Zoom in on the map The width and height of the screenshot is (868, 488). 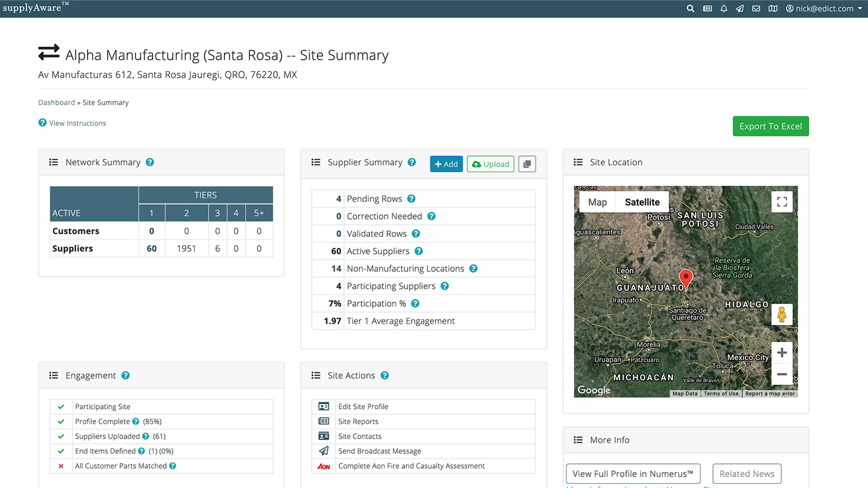pos(782,352)
